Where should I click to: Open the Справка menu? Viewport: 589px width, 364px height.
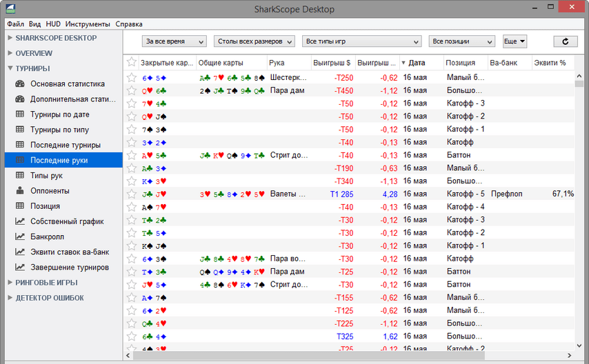point(129,24)
